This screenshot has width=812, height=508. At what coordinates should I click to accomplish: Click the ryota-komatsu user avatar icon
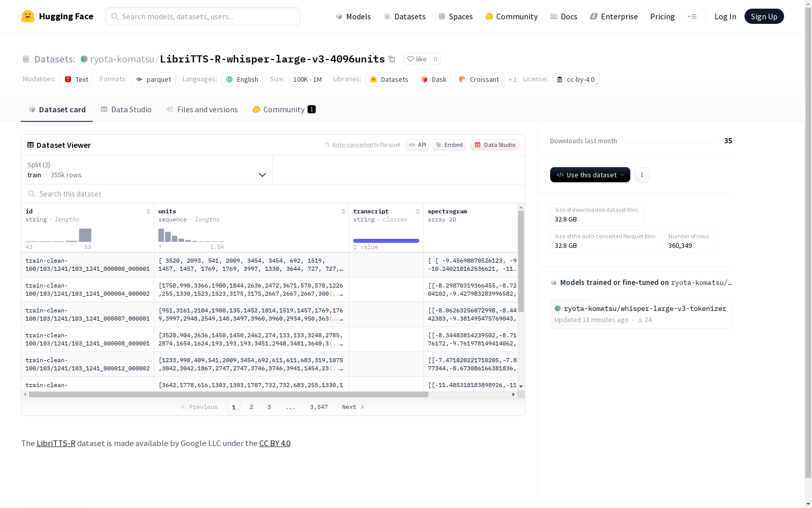[x=84, y=59]
